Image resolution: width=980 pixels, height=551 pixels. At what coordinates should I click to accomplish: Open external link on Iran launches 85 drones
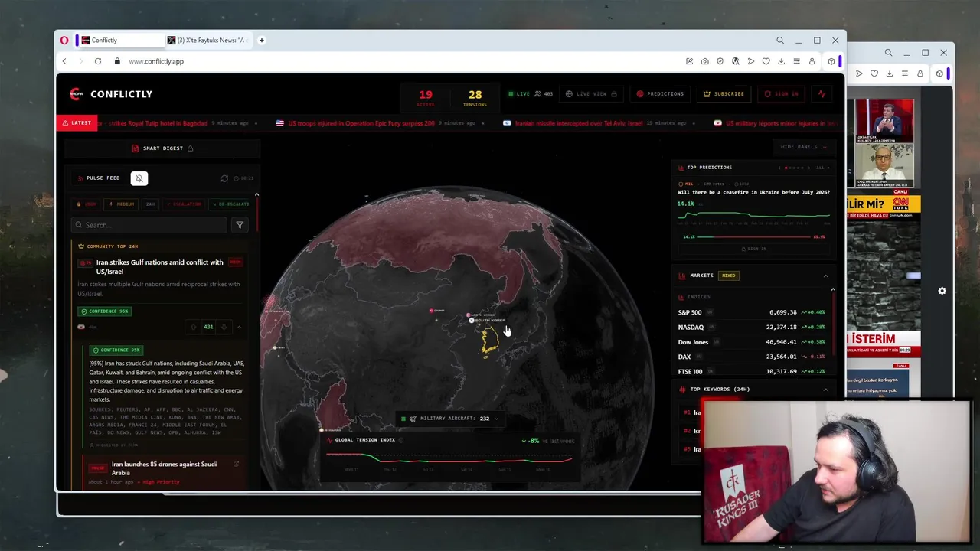pyautogui.click(x=236, y=464)
